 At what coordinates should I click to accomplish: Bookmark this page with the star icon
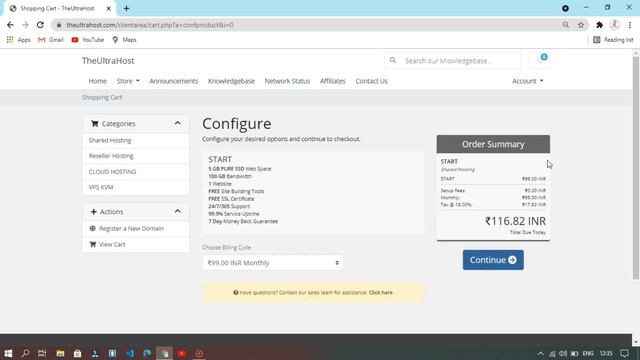pyautogui.click(x=581, y=25)
